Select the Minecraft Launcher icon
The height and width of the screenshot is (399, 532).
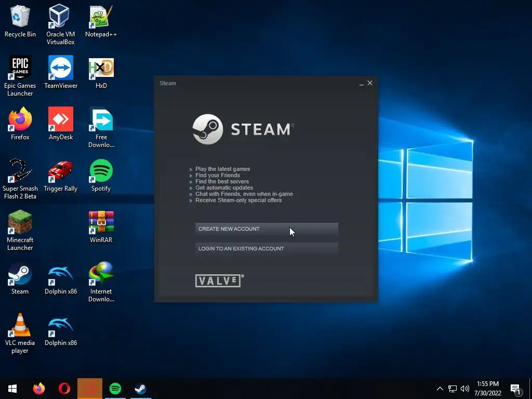click(20, 231)
